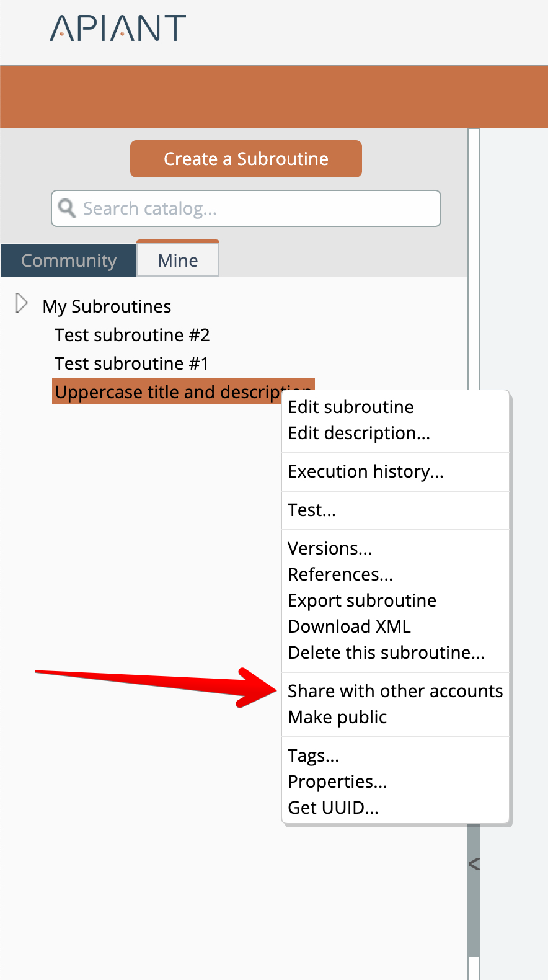Switch to the Community tab
Viewport: 548px width, 980px height.
69,261
